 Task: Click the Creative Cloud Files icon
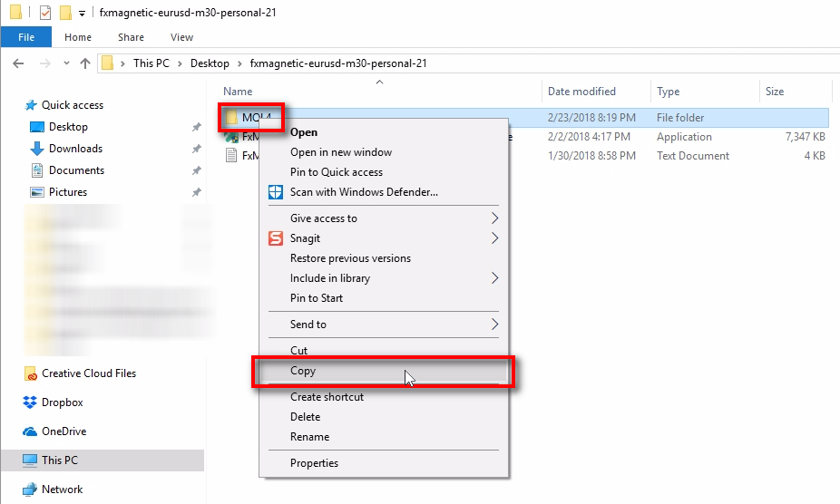31,373
